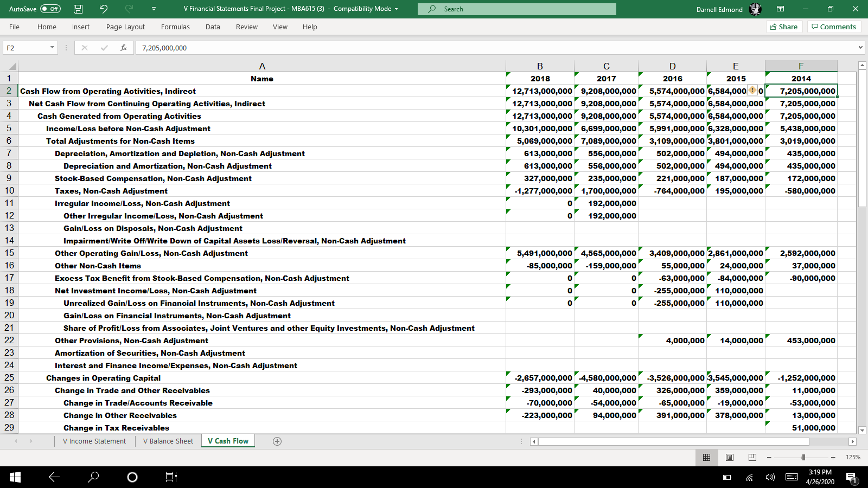Screen dimensions: 868x488
Task: Click cell D16 value 55,000,000
Action: [672, 266]
